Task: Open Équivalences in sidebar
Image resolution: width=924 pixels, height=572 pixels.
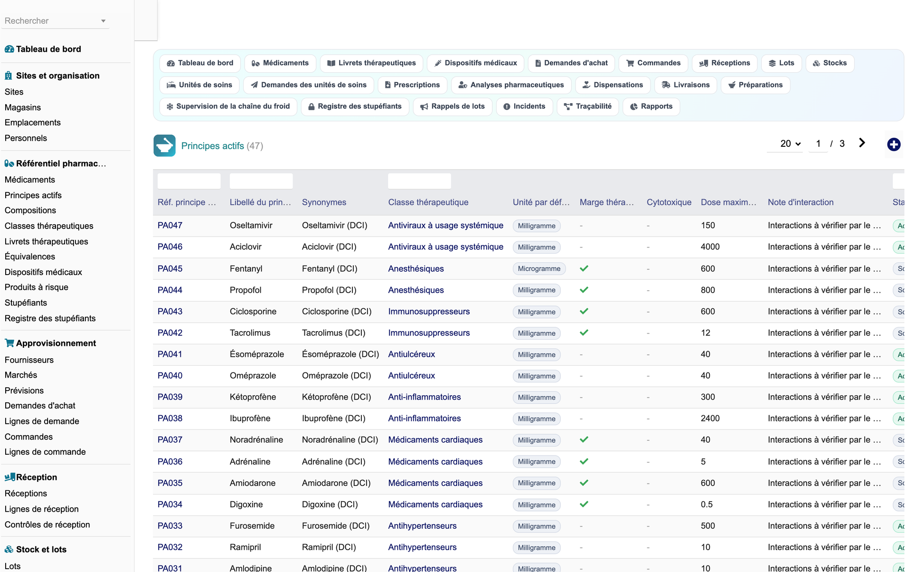Action: click(x=30, y=257)
